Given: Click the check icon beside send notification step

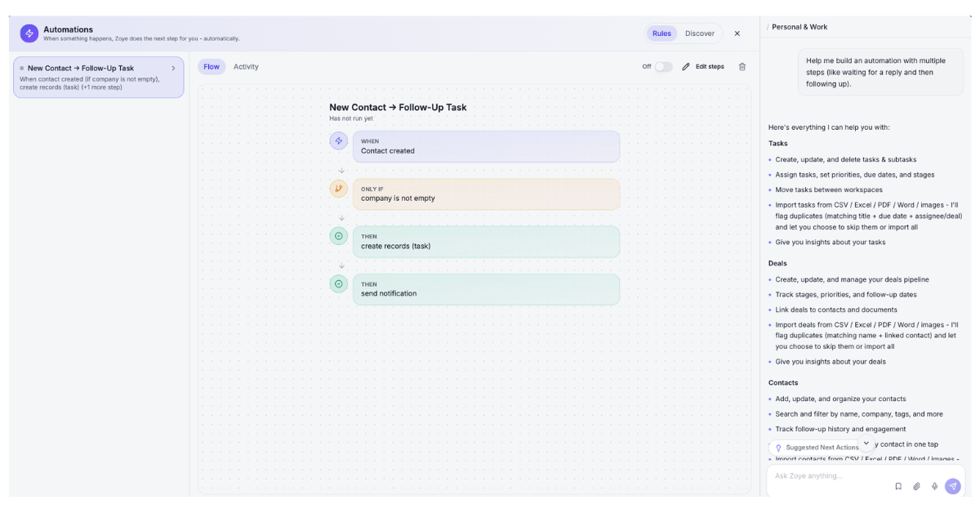Looking at the screenshot, I should tap(339, 283).
